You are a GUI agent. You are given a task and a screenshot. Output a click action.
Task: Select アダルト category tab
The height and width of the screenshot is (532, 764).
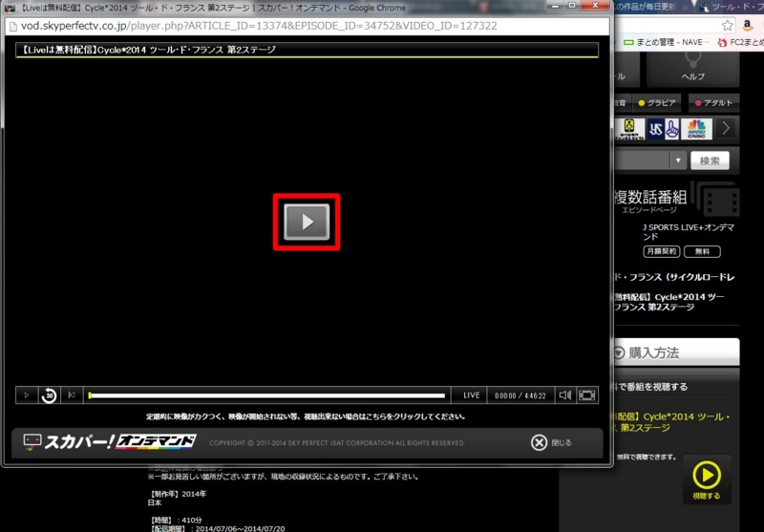click(713, 103)
